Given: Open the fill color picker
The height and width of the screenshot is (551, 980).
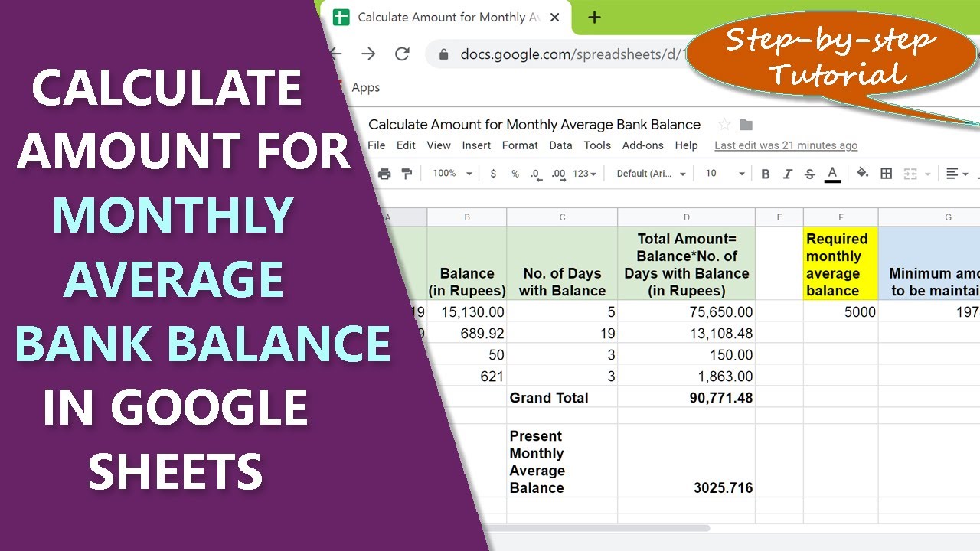Looking at the screenshot, I should point(863,174).
